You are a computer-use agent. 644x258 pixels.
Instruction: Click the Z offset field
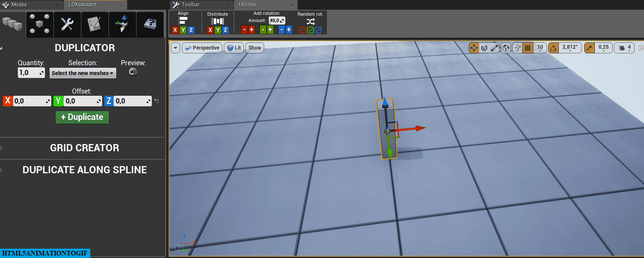(x=133, y=101)
